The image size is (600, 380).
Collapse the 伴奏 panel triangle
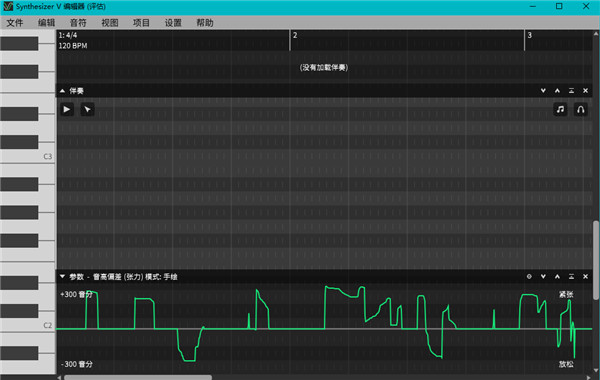(x=62, y=91)
